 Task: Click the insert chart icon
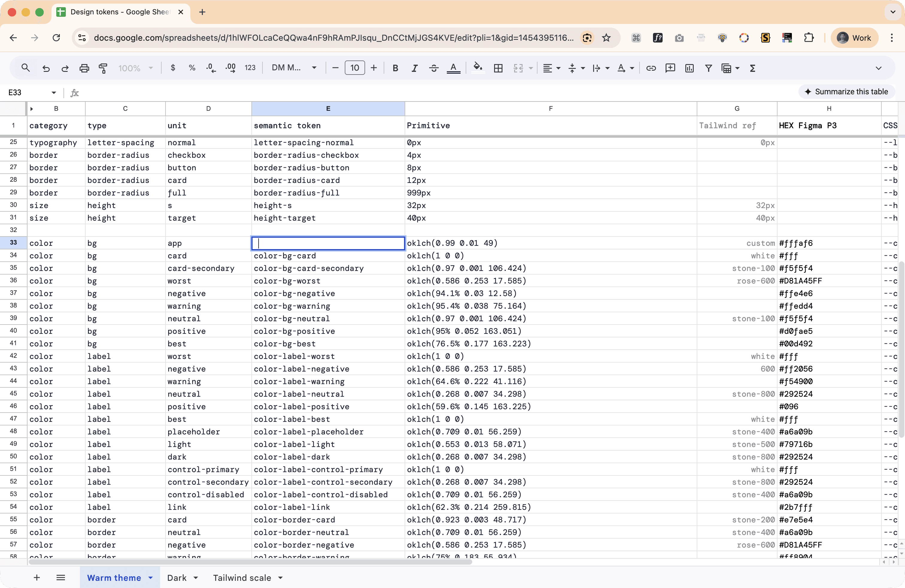tap(690, 68)
